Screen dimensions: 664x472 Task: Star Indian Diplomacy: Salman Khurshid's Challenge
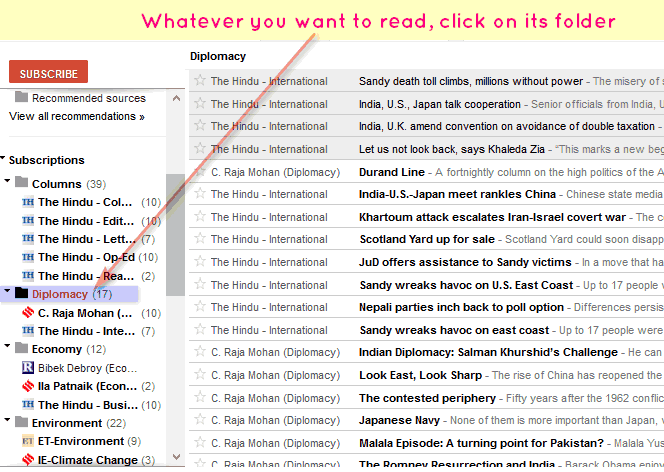pos(200,351)
